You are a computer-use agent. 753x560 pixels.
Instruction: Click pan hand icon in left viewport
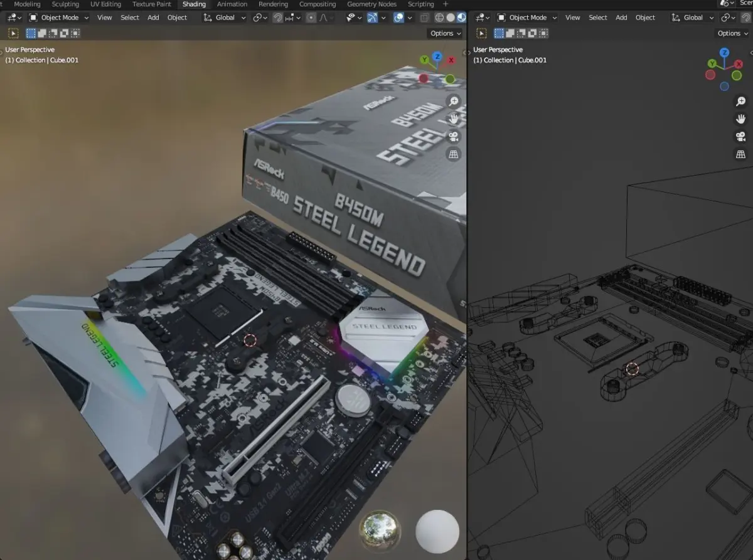(x=454, y=119)
